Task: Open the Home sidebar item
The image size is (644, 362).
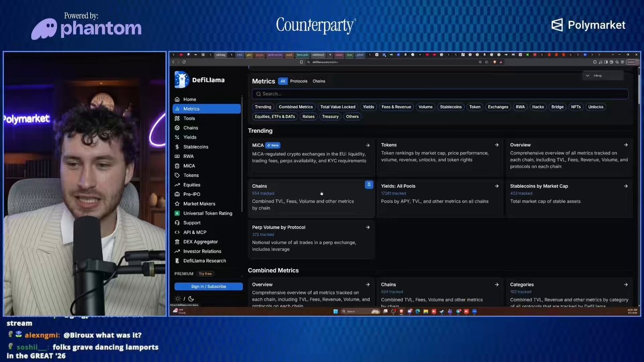Action: click(x=206, y=99)
